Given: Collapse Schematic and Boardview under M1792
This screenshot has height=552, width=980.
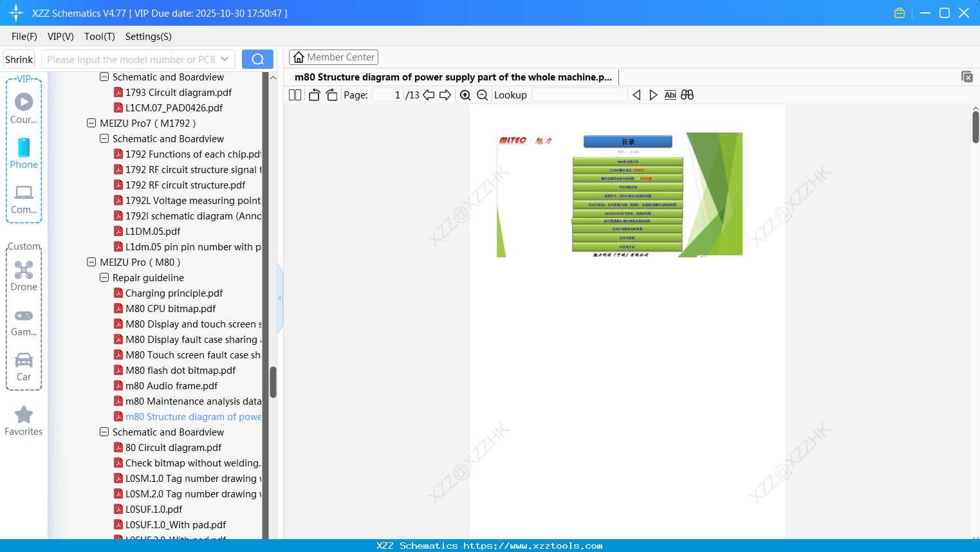Looking at the screenshot, I should [104, 138].
